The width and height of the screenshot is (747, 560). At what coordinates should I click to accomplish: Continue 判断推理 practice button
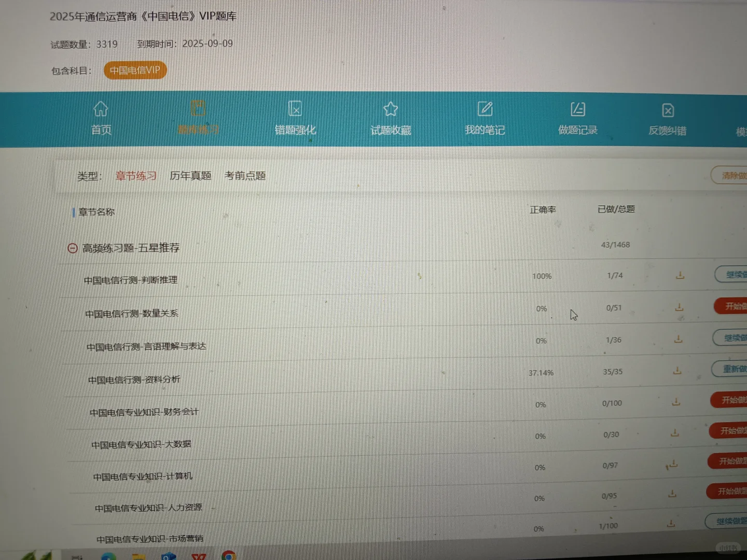click(731, 274)
